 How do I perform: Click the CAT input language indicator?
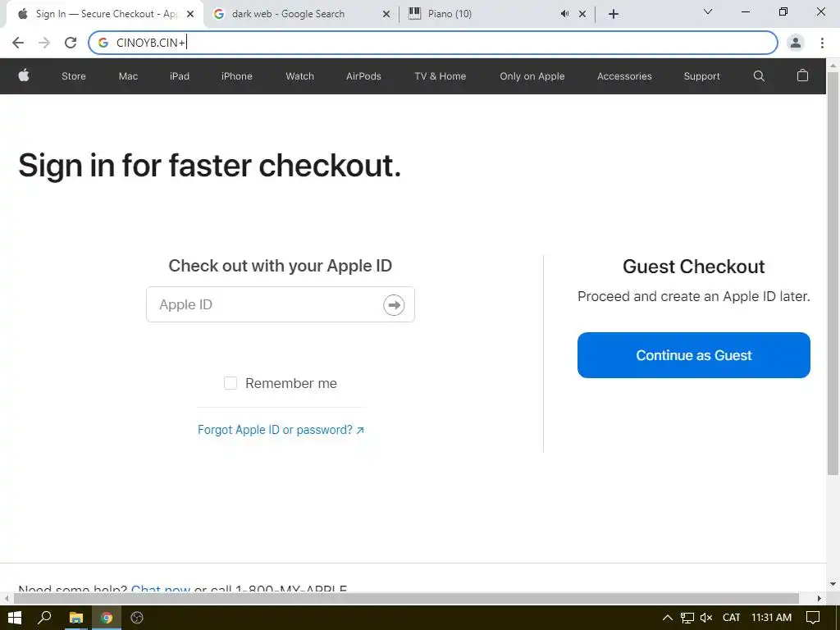point(731,618)
